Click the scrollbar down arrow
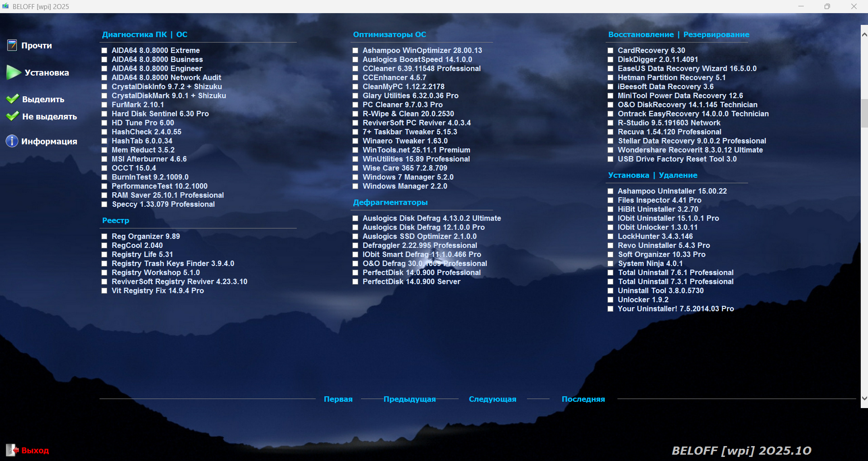 click(864, 399)
